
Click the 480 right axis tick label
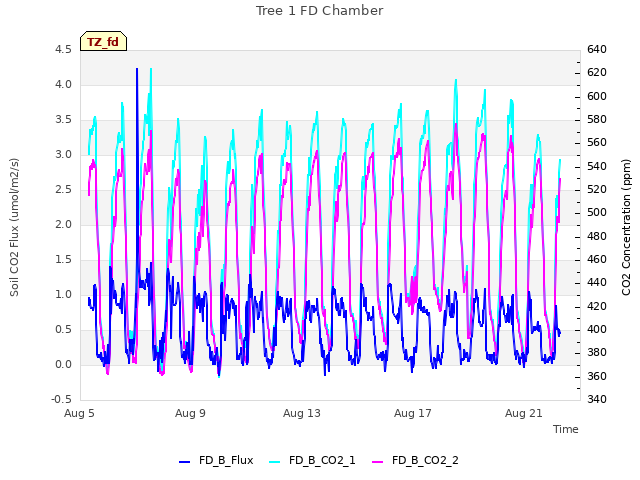[597, 236]
